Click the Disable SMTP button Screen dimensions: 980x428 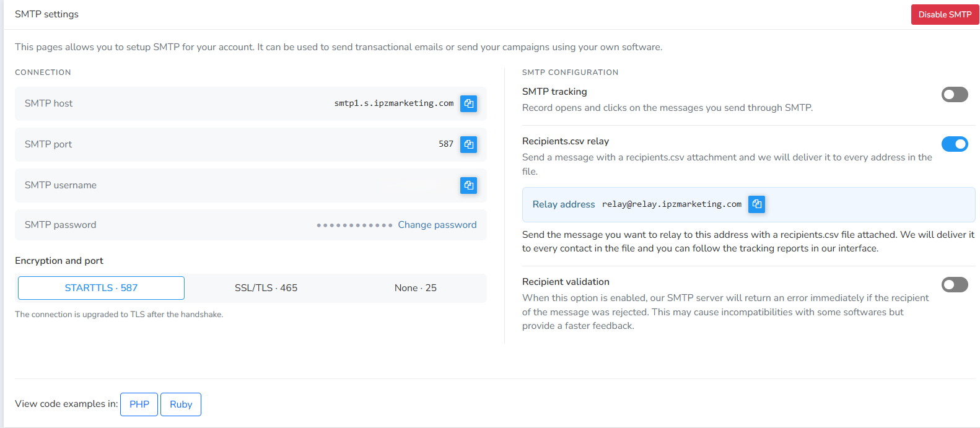point(945,14)
